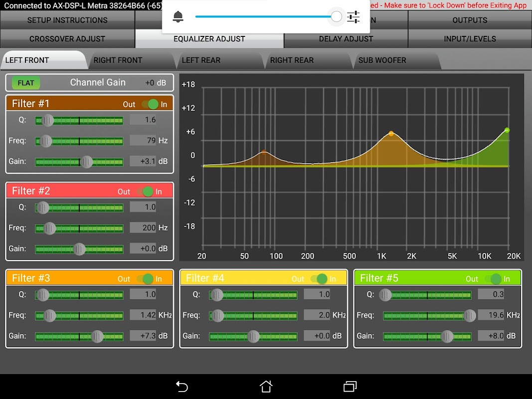Open Setup Instructions
Screen dimensions: 532x399
click(x=67, y=20)
